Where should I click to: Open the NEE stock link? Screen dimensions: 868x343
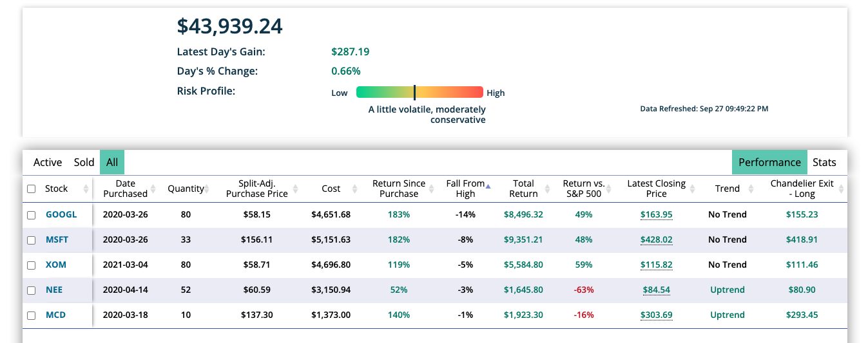pyautogui.click(x=54, y=290)
